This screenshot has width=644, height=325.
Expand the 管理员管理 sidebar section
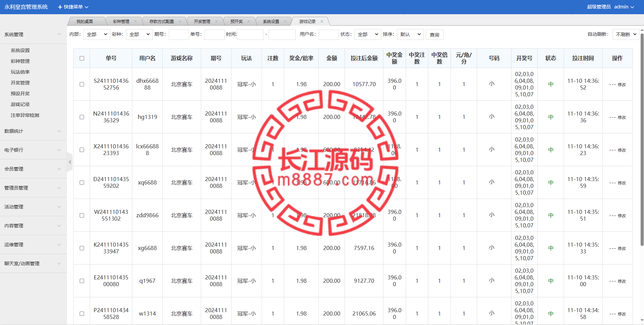click(33, 188)
